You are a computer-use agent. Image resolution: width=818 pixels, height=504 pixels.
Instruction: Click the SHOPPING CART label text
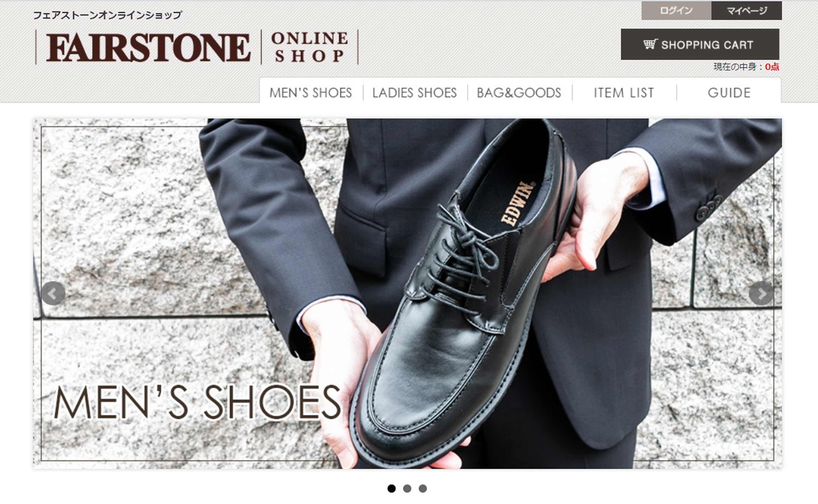(707, 45)
